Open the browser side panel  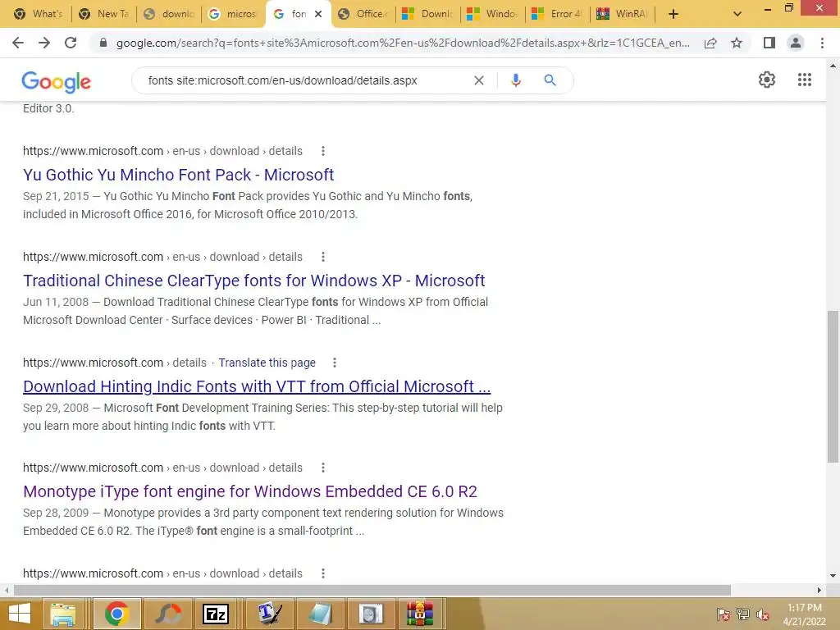pos(769,43)
